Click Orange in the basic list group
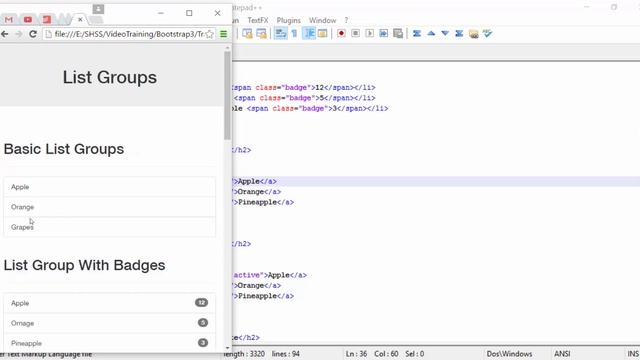This screenshot has width=640, height=360. click(109, 207)
